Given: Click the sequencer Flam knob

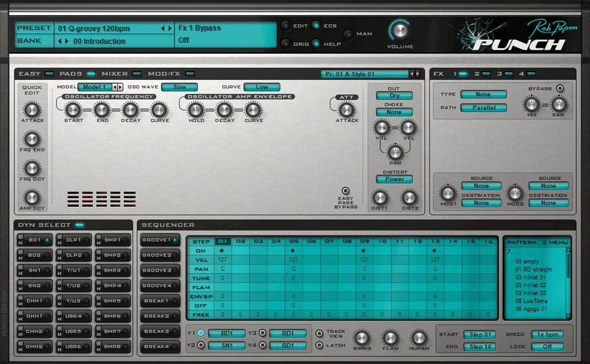Looking at the screenshot, I should [390, 338].
